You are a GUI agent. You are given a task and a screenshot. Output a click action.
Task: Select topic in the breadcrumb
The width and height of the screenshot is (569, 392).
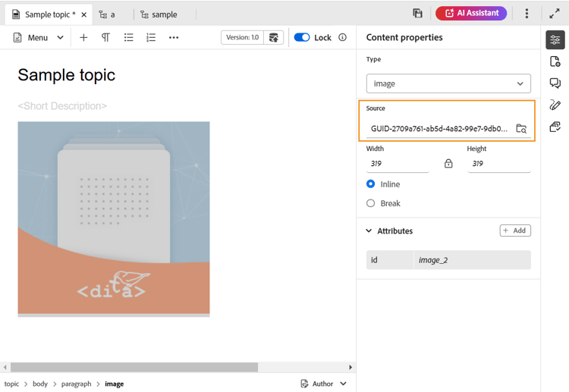tap(11, 384)
